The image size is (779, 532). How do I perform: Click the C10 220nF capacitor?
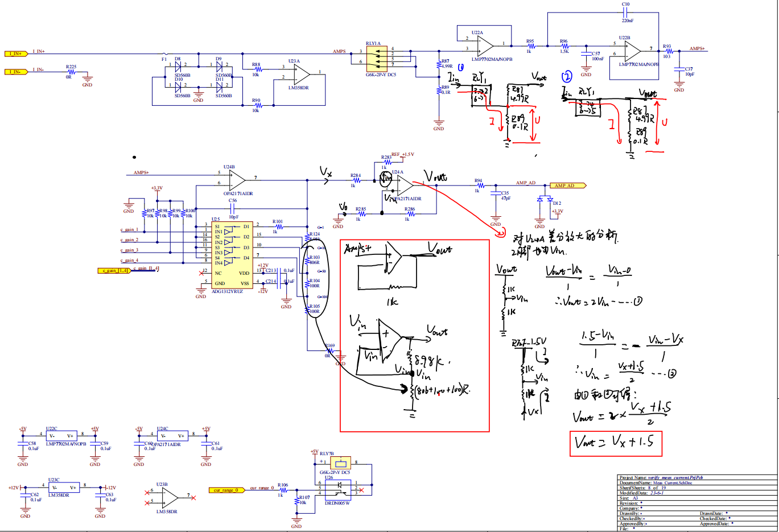[x=626, y=13]
